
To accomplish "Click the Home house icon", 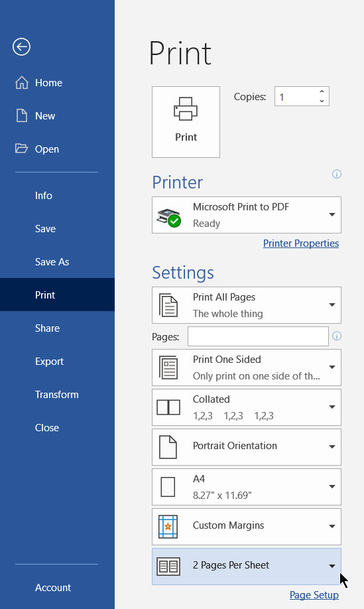I will coord(22,83).
